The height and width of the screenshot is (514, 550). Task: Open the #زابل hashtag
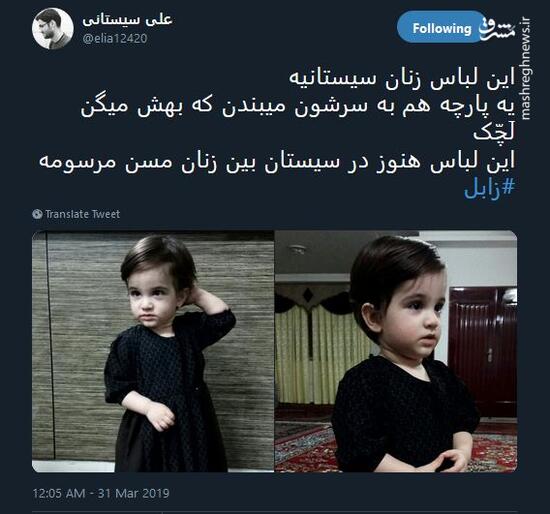click(x=489, y=190)
